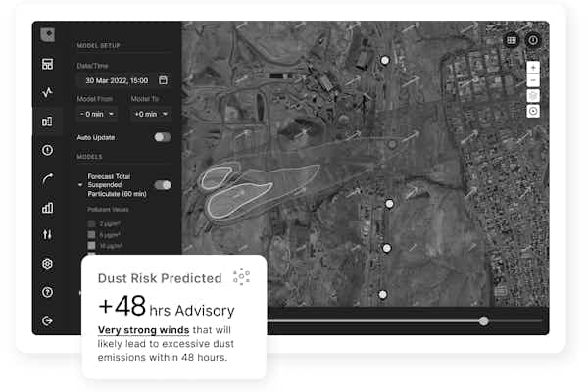Viewport: 588px width, 392px height.
Task: Open the Model To dropdown
Action: (151, 114)
